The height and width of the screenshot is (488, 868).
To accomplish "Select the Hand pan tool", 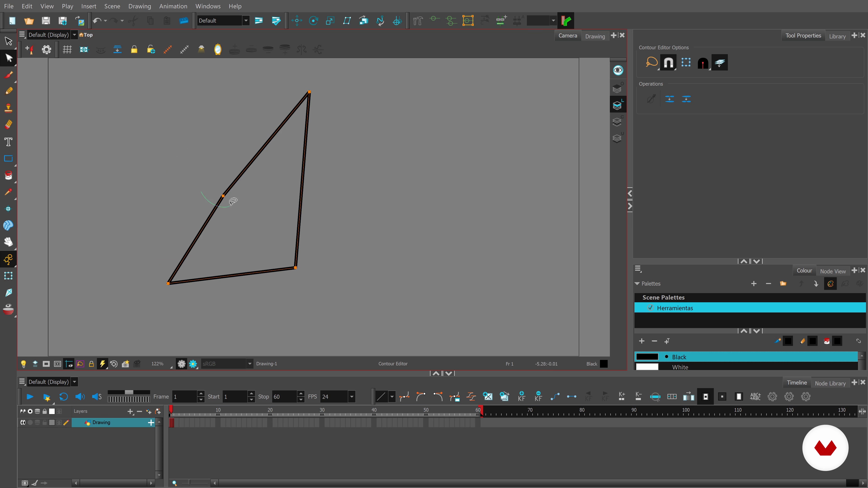I will pos(8,242).
